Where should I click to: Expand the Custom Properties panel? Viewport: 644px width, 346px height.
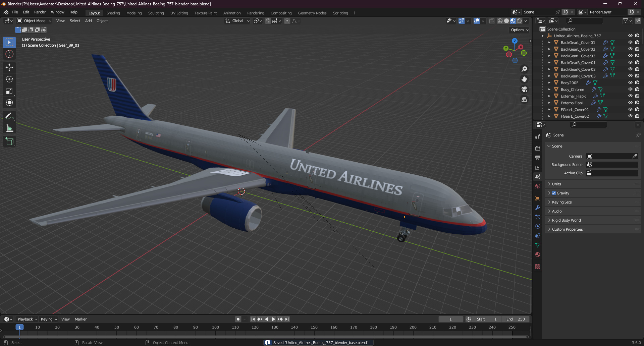(592, 229)
